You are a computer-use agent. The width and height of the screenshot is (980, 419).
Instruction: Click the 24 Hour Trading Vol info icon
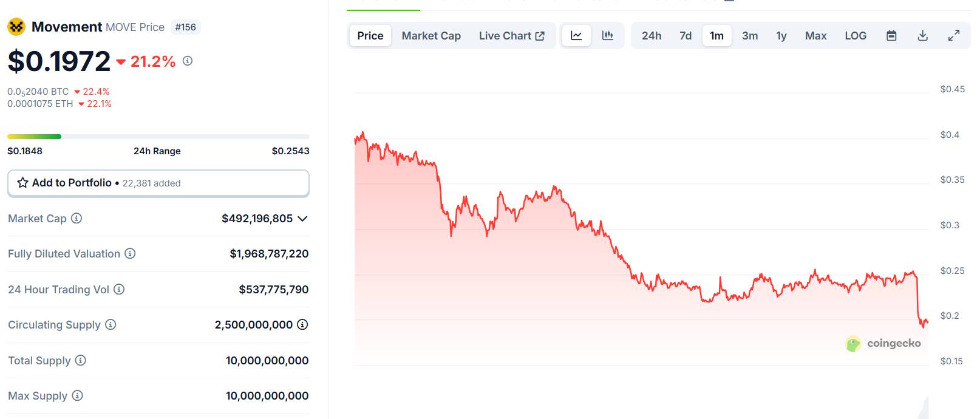click(119, 289)
